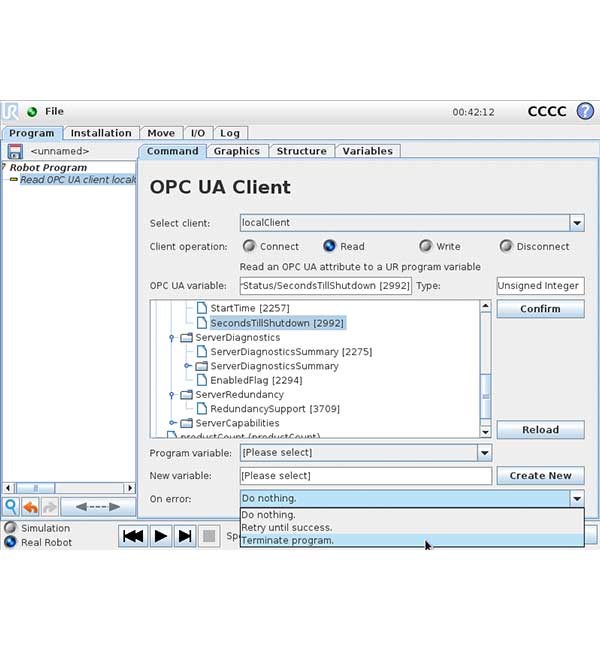
Task: Switch to Real Robot mode
Action: click(x=10, y=542)
